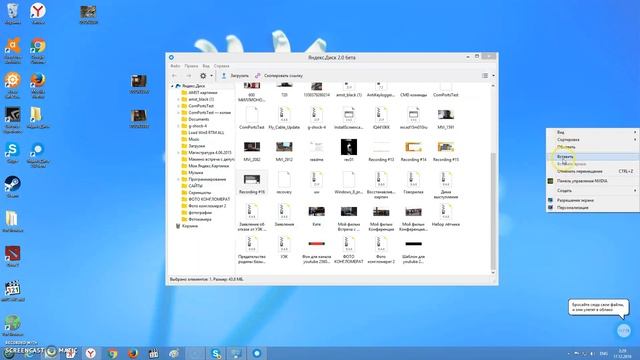Click the Yandex Browser taskbar icon
The height and width of the screenshot is (360, 640).
pos(91,353)
